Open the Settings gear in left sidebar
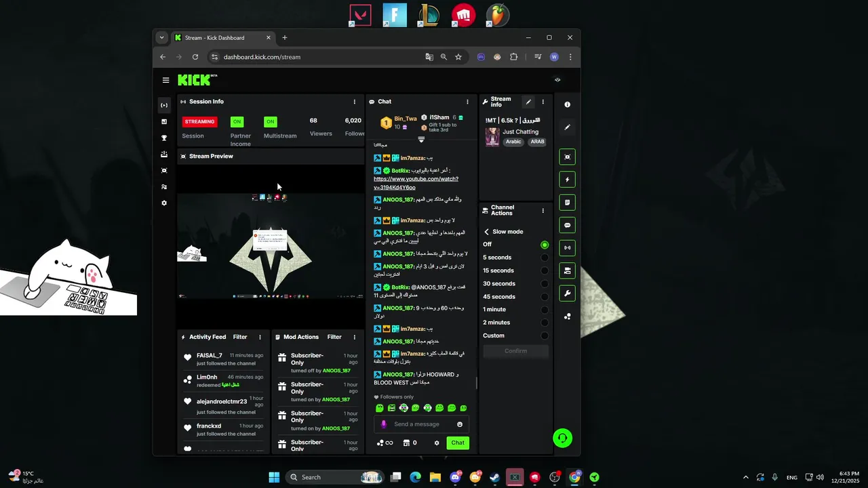 pos(164,203)
